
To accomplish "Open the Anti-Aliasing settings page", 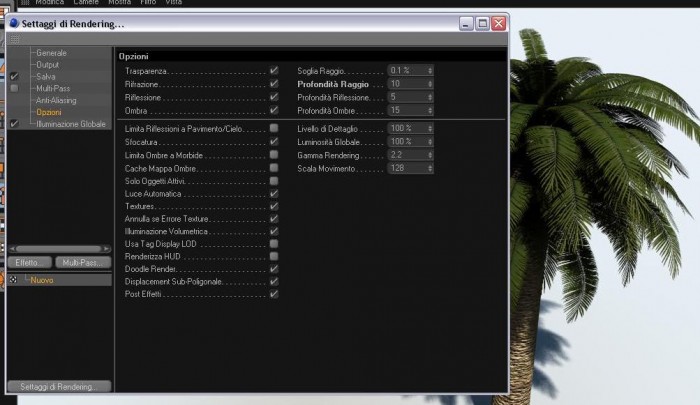I will [56, 100].
